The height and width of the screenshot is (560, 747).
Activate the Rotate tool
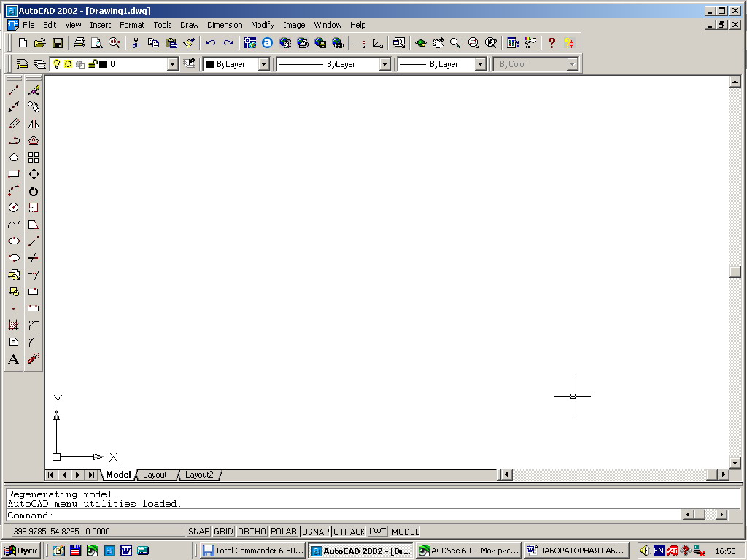34,191
